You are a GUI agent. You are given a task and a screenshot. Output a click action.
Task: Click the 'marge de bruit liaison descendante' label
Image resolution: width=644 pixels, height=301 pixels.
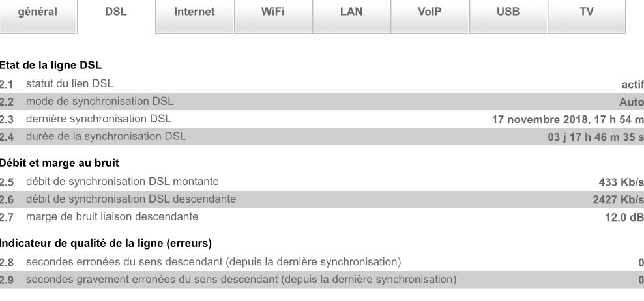[x=112, y=216]
